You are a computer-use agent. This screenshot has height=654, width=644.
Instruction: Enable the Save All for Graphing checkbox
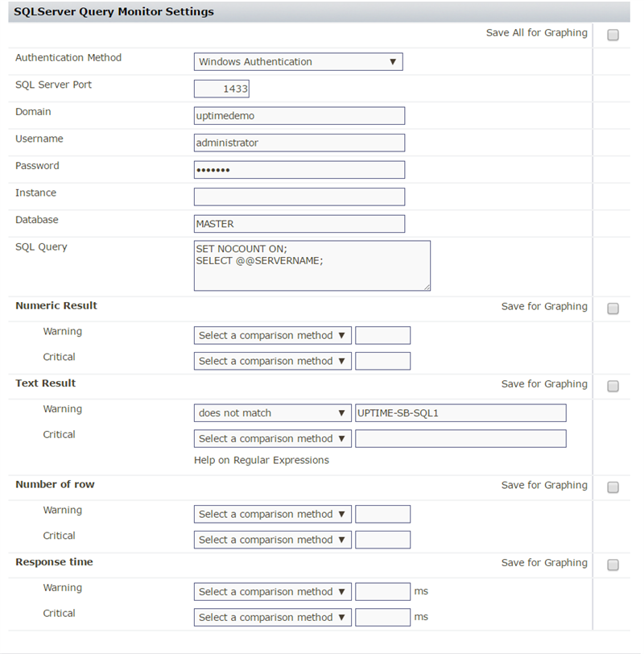(613, 35)
